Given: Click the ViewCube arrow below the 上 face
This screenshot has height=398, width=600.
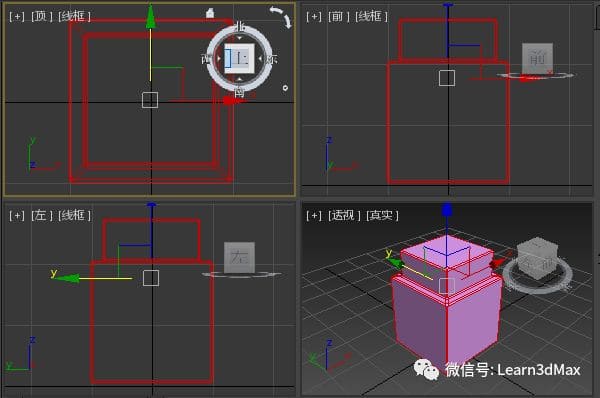Looking at the screenshot, I should click(240, 79).
